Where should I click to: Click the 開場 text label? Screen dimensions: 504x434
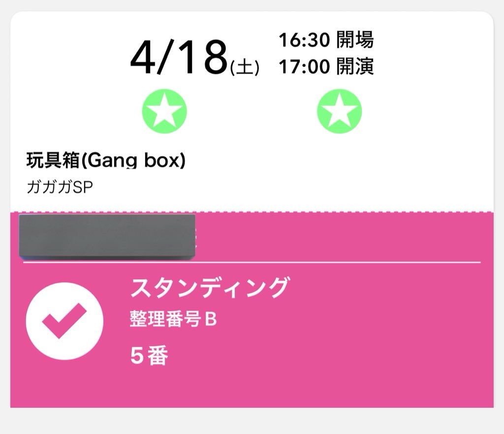click(x=355, y=40)
